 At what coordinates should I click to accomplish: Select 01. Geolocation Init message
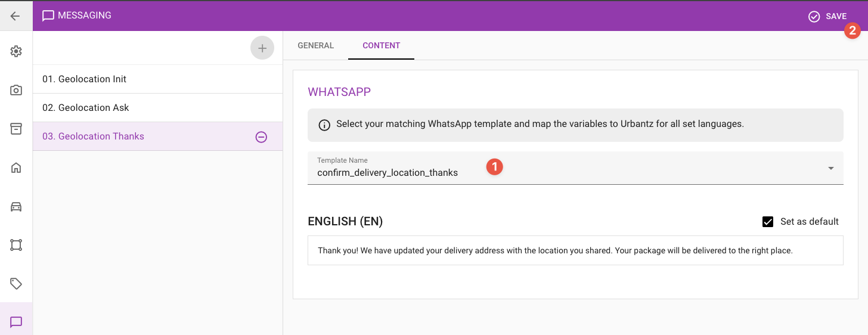157,79
